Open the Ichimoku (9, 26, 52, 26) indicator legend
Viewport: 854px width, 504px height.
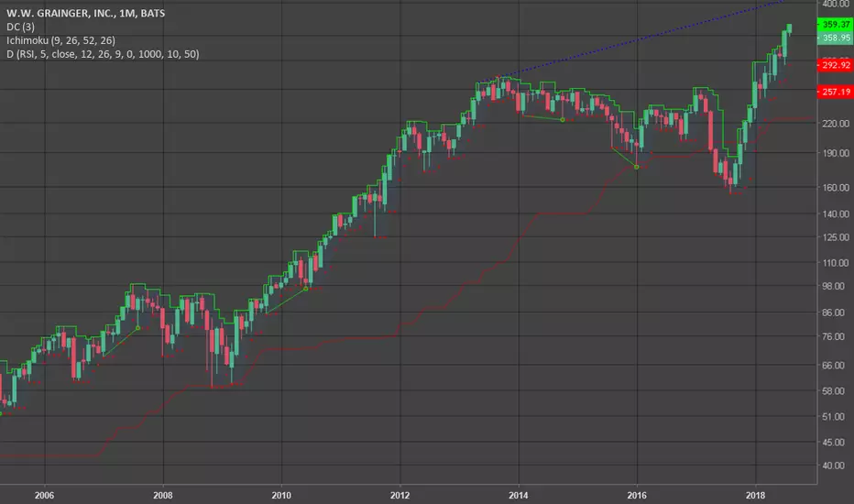(x=61, y=40)
